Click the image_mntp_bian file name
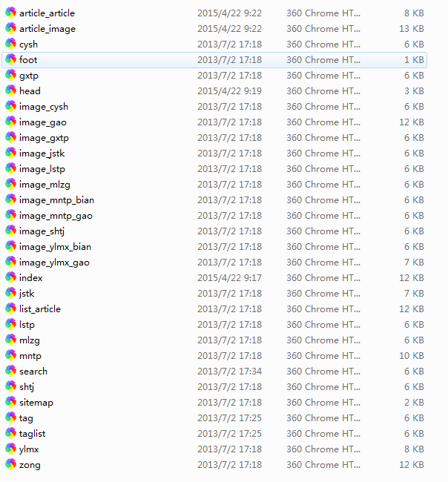This screenshot has height=482, width=448. pos(56,200)
